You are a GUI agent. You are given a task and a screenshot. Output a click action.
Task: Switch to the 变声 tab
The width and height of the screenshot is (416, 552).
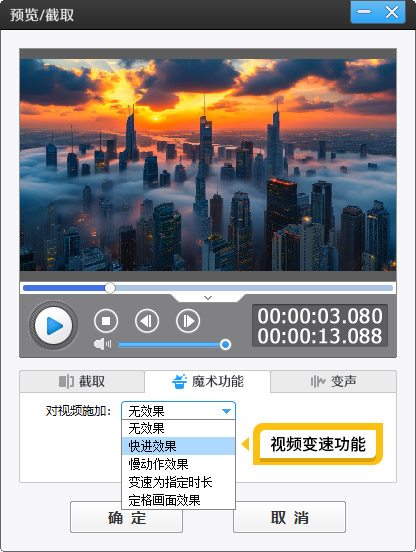click(333, 381)
